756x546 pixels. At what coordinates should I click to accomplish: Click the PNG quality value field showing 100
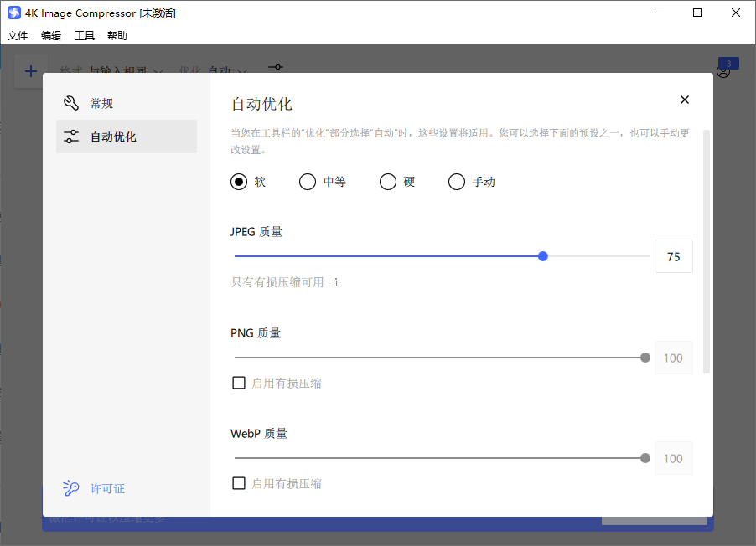[674, 358]
